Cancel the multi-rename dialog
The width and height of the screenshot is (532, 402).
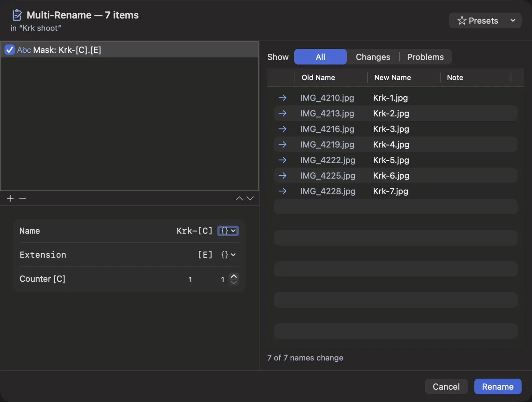(x=446, y=386)
